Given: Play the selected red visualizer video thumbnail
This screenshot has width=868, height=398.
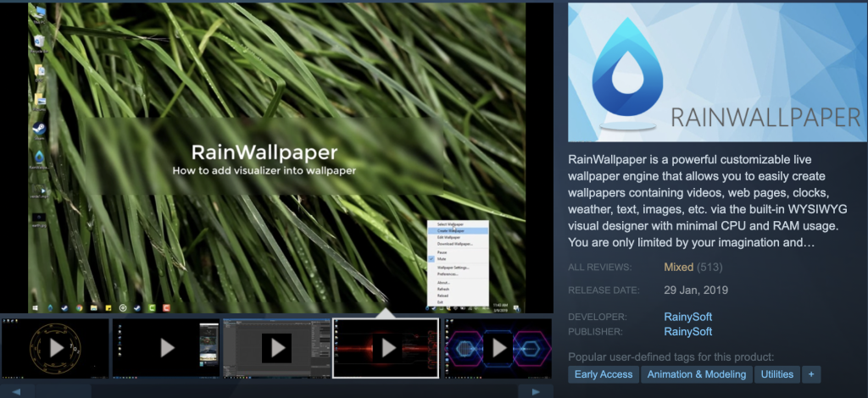Looking at the screenshot, I should (x=386, y=348).
